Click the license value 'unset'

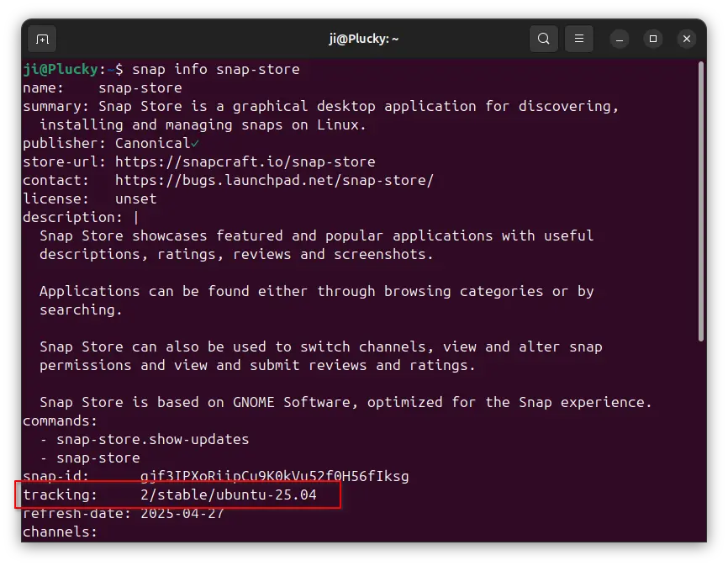pyautogui.click(x=136, y=198)
